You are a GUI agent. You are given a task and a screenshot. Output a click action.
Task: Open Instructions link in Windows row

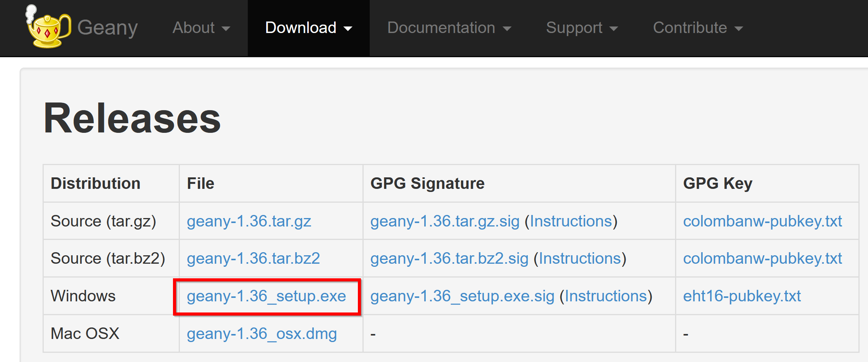click(x=606, y=296)
